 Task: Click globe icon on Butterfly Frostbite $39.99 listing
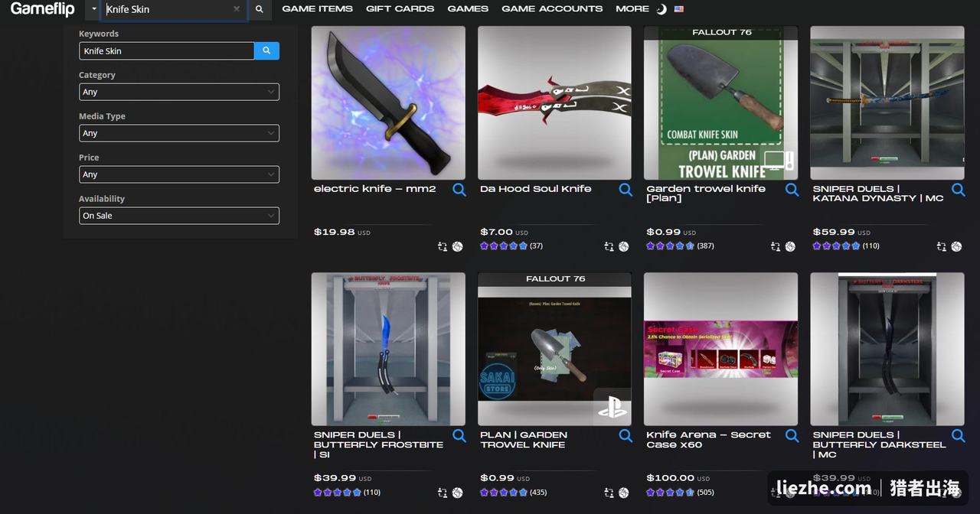457,493
